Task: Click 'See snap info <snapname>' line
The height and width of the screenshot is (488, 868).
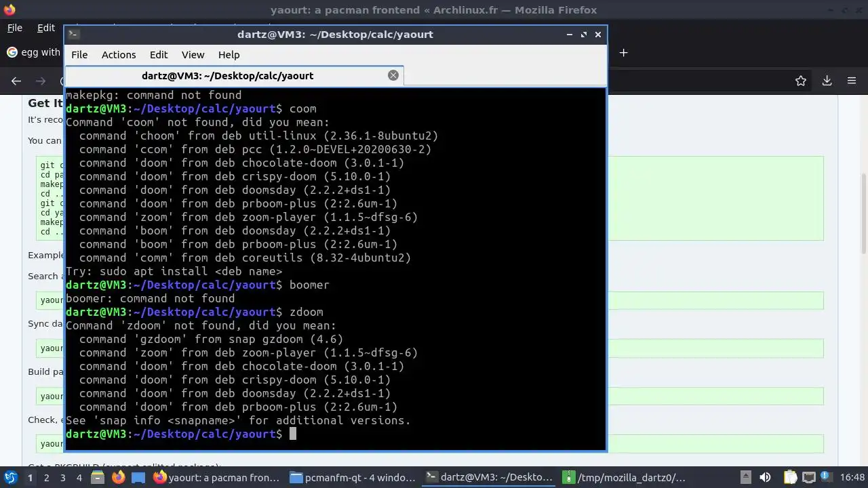Action: (238, 420)
